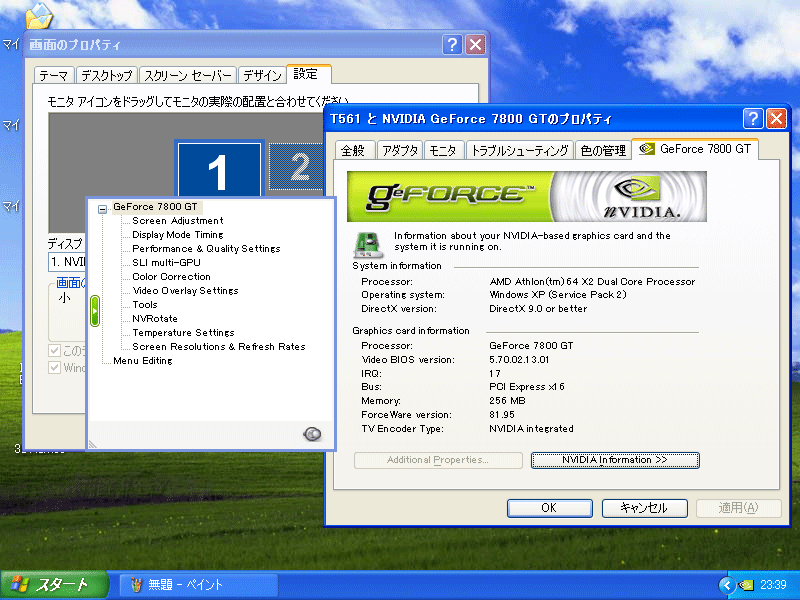Open the モニタ tab
This screenshot has height=600, width=800.
click(x=443, y=151)
